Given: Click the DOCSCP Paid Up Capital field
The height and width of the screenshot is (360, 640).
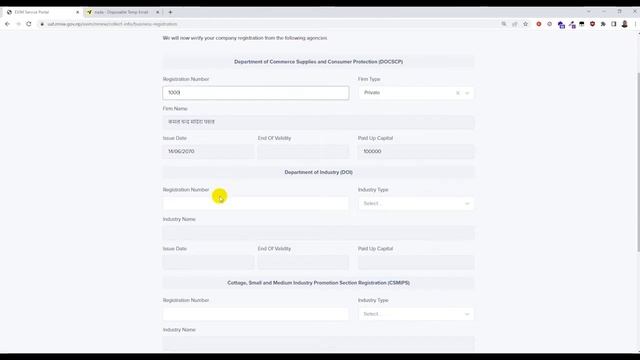Looking at the screenshot, I should click(x=416, y=151).
